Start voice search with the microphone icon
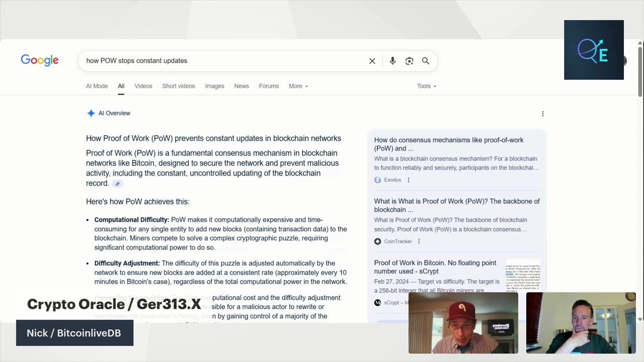This screenshot has height=362, width=644. pyautogui.click(x=392, y=61)
